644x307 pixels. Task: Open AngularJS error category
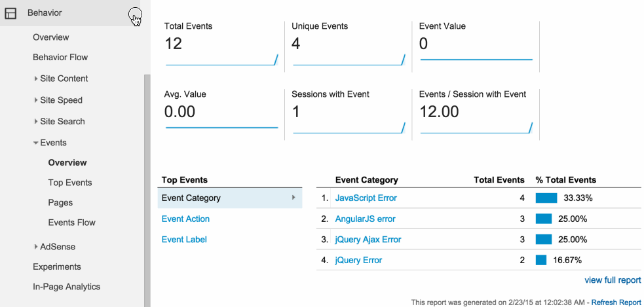pyautogui.click(x=365, y=219)
